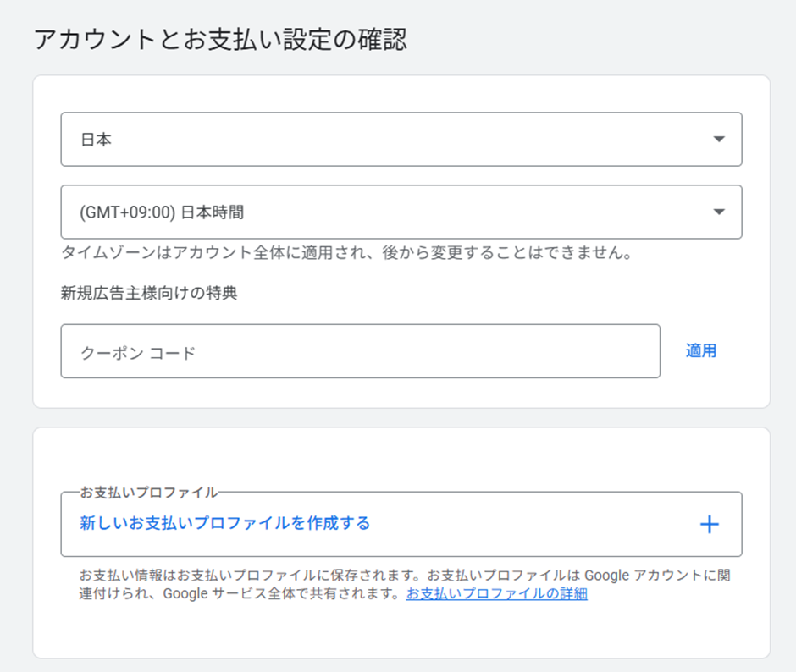Click the arrow on the timezone dropdown
Viewport: 796px width, 672px height.
point(719,212)
